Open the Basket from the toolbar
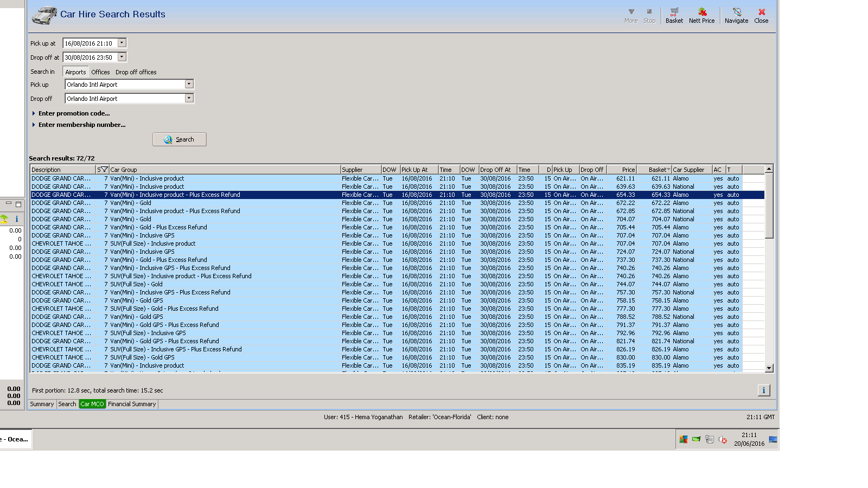 (674, 16)
